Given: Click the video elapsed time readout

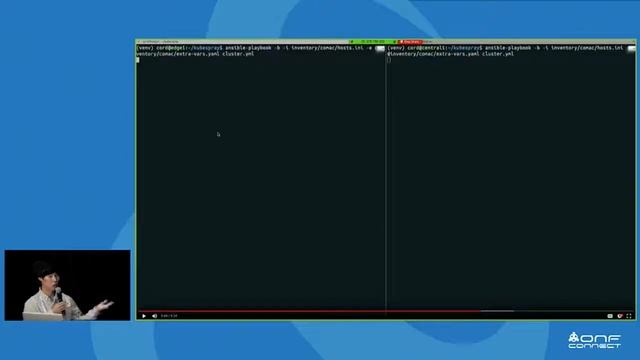Looking at the screenshot, I should pyautogui.click(x=169, y=316).
